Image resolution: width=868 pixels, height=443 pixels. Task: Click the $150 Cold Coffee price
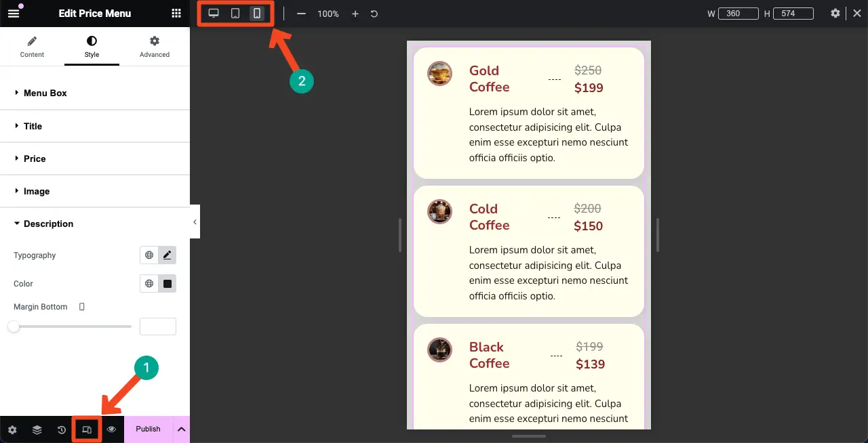click(x=589, y=226)
